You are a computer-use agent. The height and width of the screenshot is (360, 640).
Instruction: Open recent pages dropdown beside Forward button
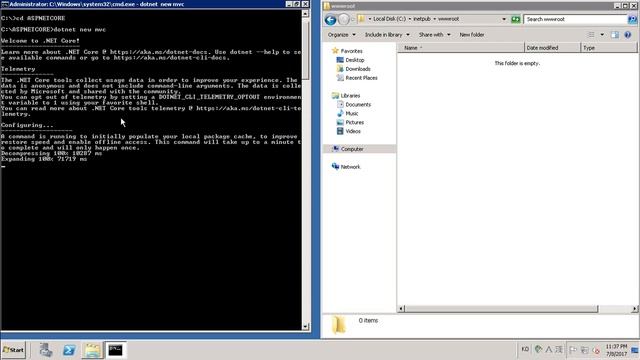point(353,19)
